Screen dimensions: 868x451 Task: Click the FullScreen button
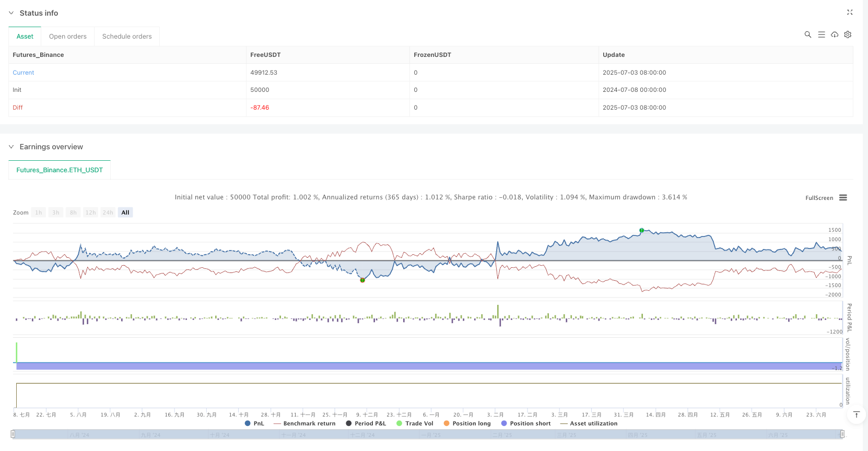[x=819, y=198]
